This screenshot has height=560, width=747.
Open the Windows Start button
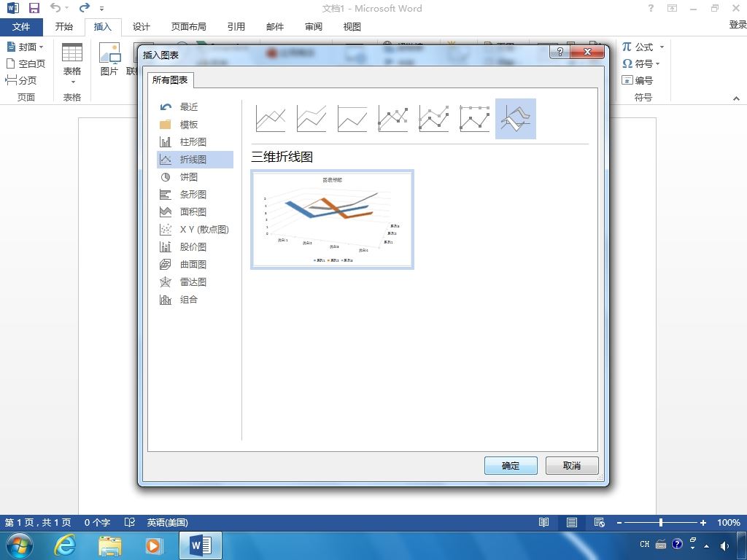coord(20,545)
